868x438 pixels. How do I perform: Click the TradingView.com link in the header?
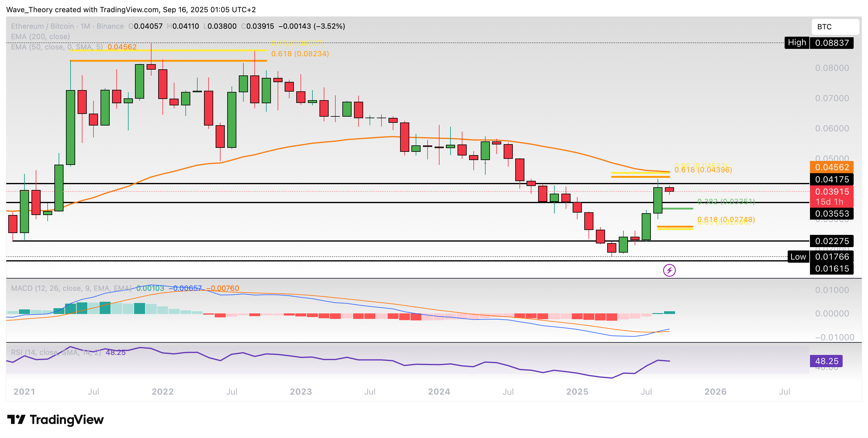point(128,10)
